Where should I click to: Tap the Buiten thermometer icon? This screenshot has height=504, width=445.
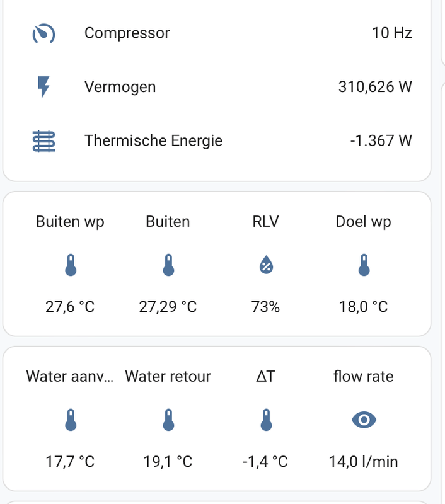[168, 266]
